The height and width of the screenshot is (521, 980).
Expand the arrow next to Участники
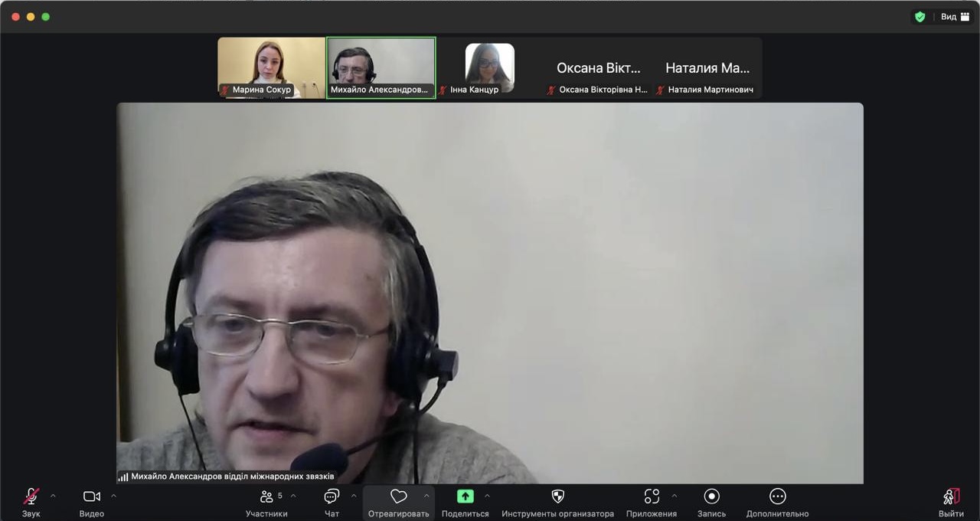tap(293, 496)
